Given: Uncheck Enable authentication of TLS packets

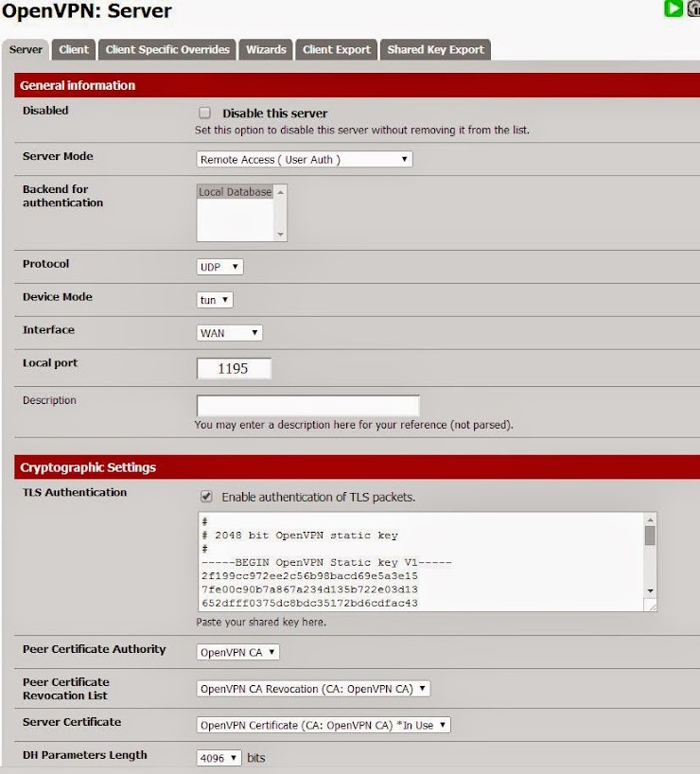Looking at the screenshot, I should pyautogui.click(x=206, y=497).
